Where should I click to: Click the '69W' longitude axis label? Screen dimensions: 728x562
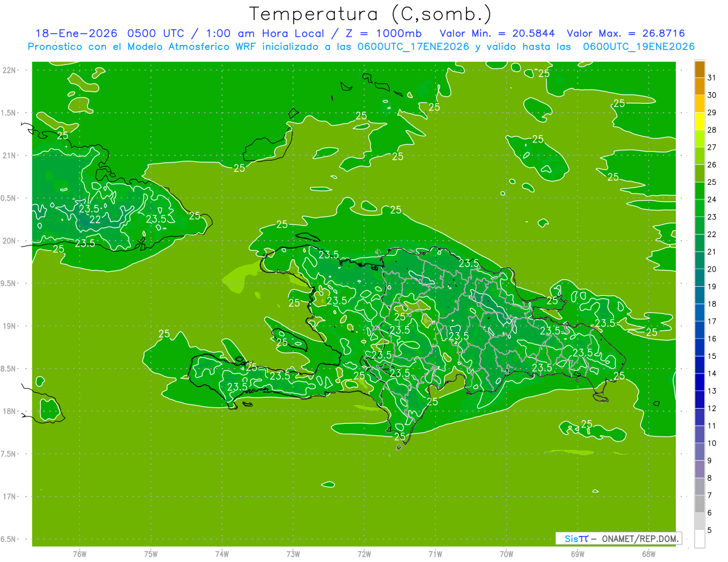click(x=577, y=554)
